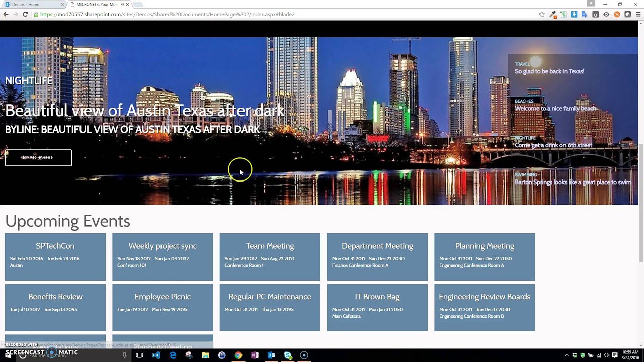Open the Engineering Review Boards event card

point(485,308)
